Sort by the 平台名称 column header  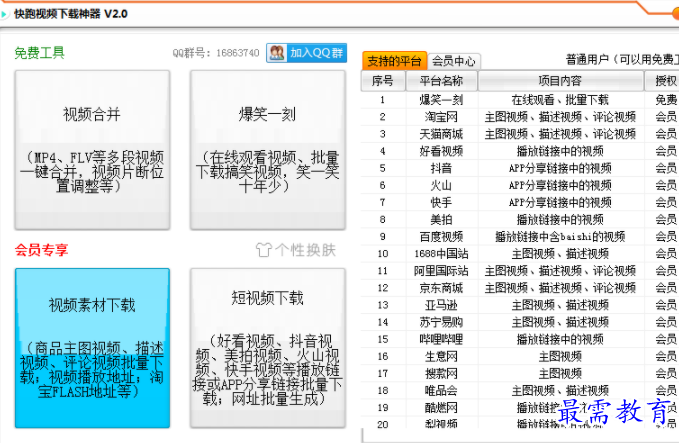441,81
